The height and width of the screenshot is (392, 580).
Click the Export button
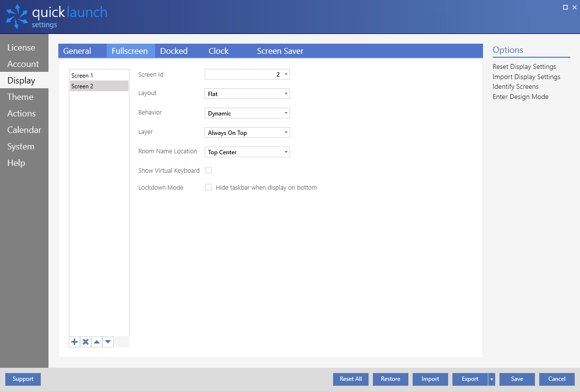tap(470, 379)
